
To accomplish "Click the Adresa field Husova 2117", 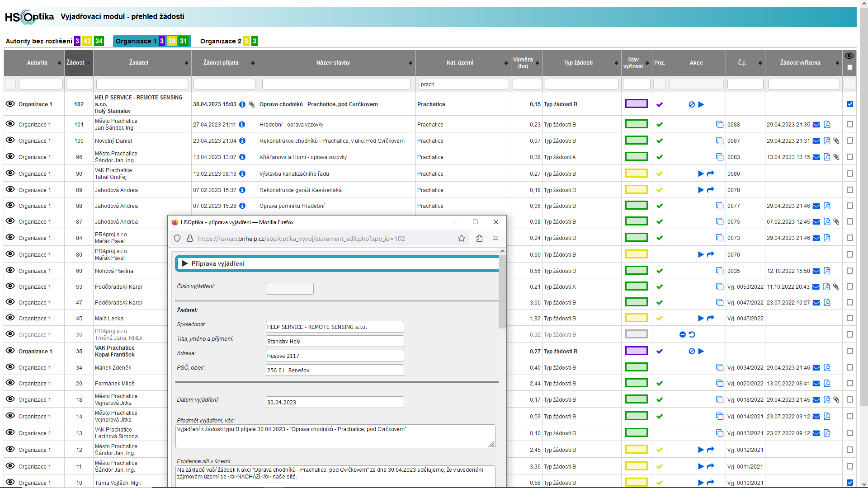I will pyautogui.click(x=335, y=356).
